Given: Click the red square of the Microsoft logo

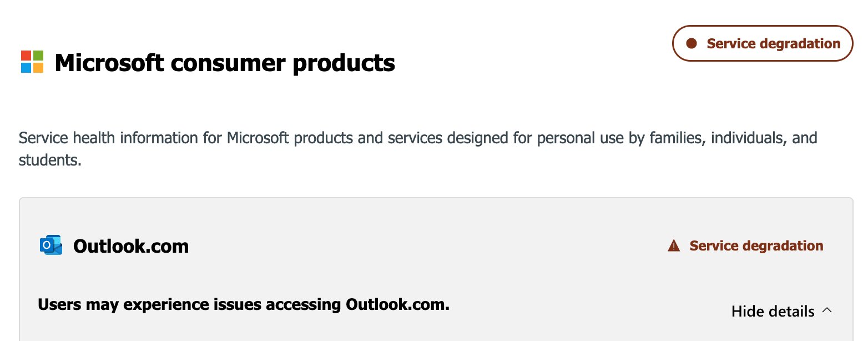Looking at the screenshot, I should point(26,56).
